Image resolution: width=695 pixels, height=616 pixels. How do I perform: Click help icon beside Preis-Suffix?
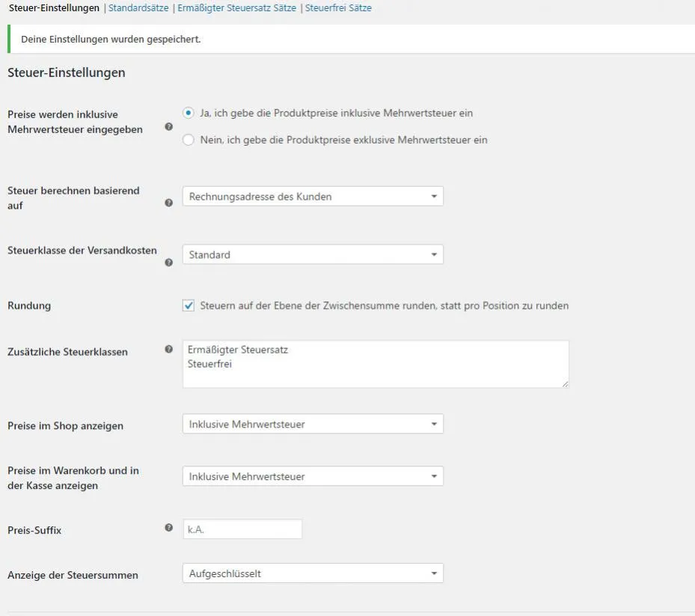169,528
